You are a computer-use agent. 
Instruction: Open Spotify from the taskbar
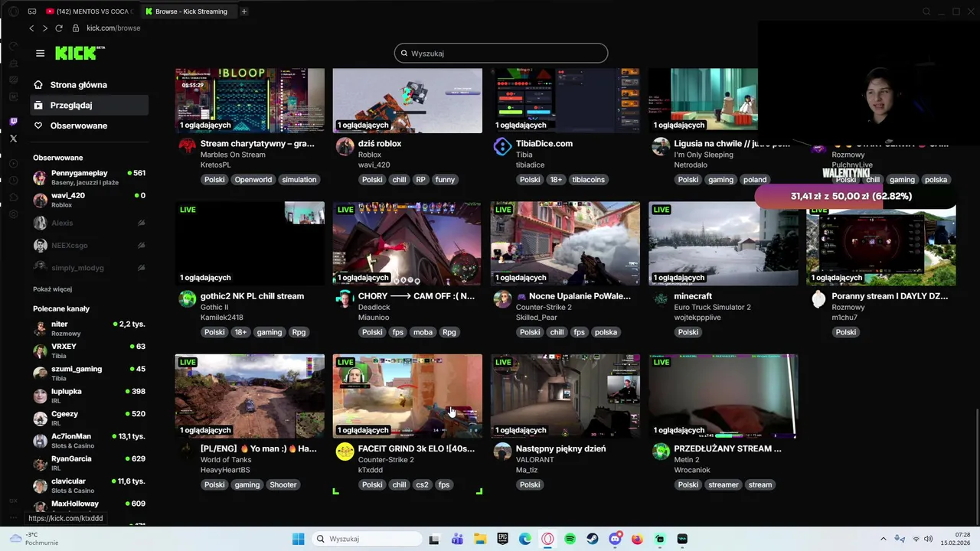[570, 539]
